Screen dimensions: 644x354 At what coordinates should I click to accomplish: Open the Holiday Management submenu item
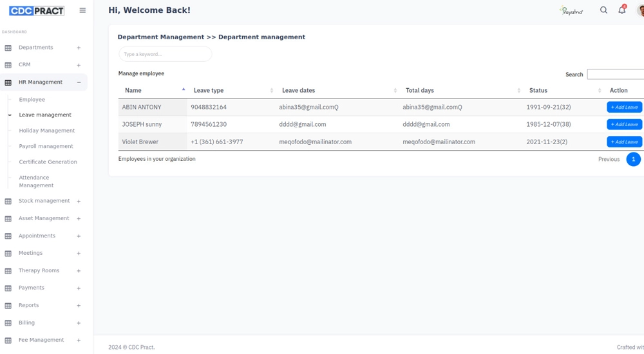coord(47,131)
